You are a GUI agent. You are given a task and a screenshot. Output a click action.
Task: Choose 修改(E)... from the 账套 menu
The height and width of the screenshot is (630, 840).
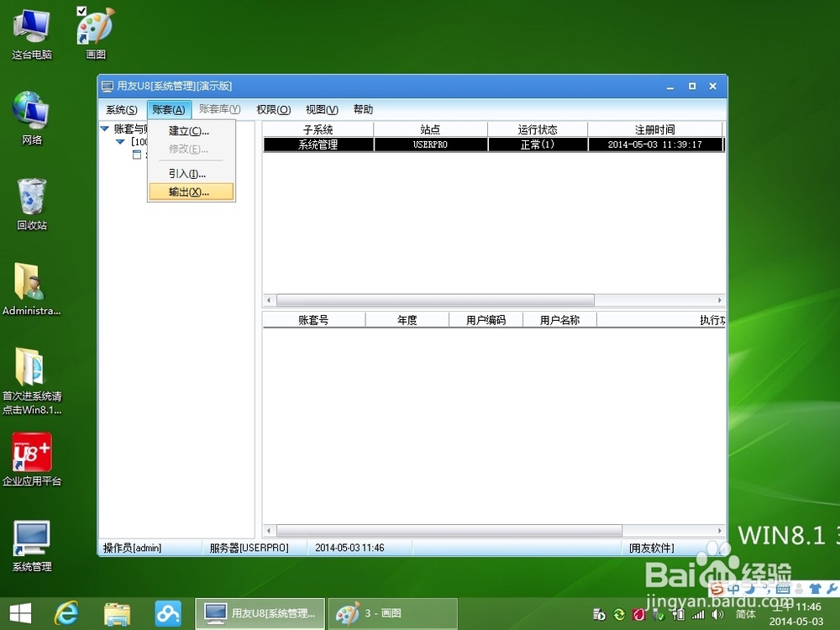click(x=192, y=149)
